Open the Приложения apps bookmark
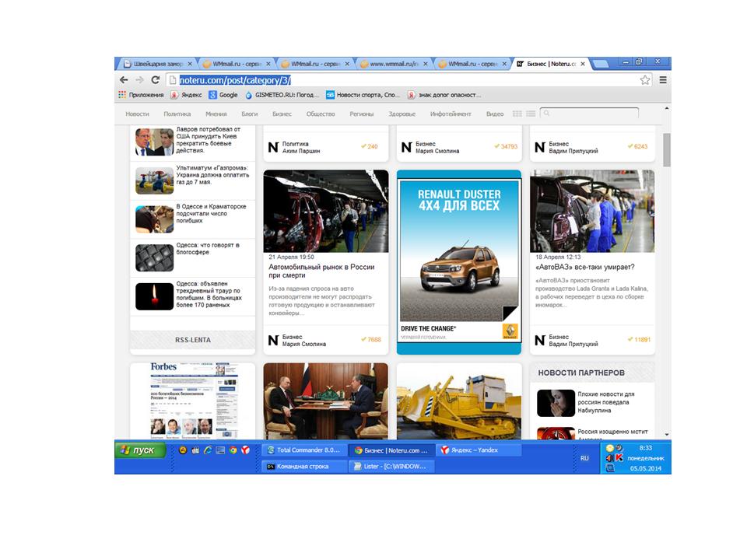Viewport: 747px width, 560px height. [x=141, y=95]
